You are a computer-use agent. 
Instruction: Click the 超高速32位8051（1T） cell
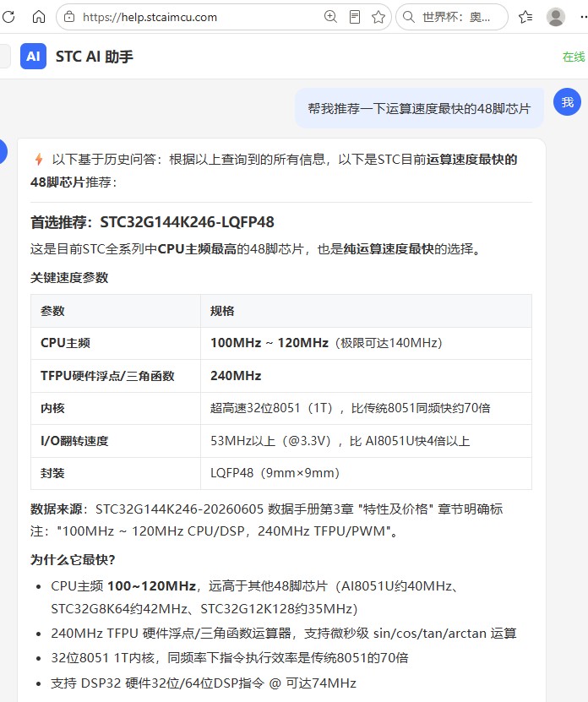(x=366, y=408)
